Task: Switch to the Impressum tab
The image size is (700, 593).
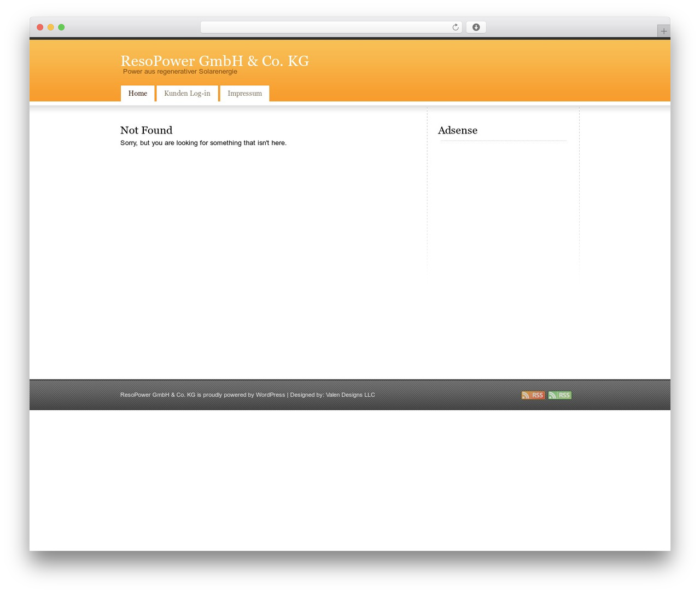Action: 244,94
